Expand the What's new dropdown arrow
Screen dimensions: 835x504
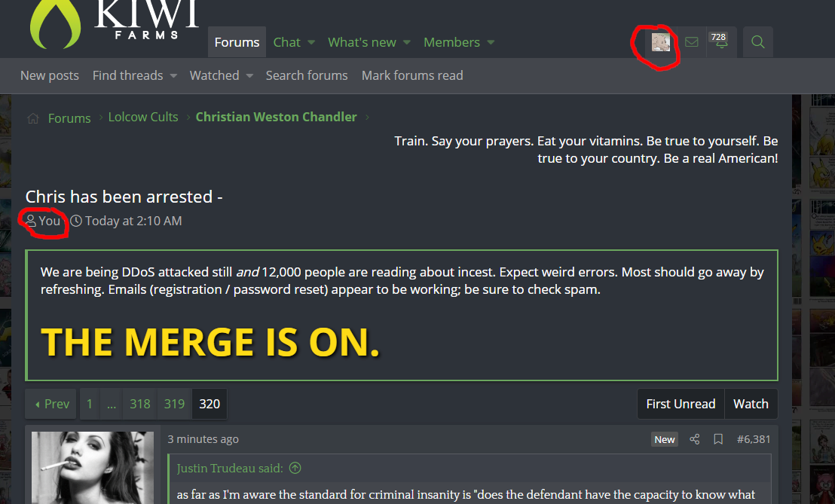(407, 43)
